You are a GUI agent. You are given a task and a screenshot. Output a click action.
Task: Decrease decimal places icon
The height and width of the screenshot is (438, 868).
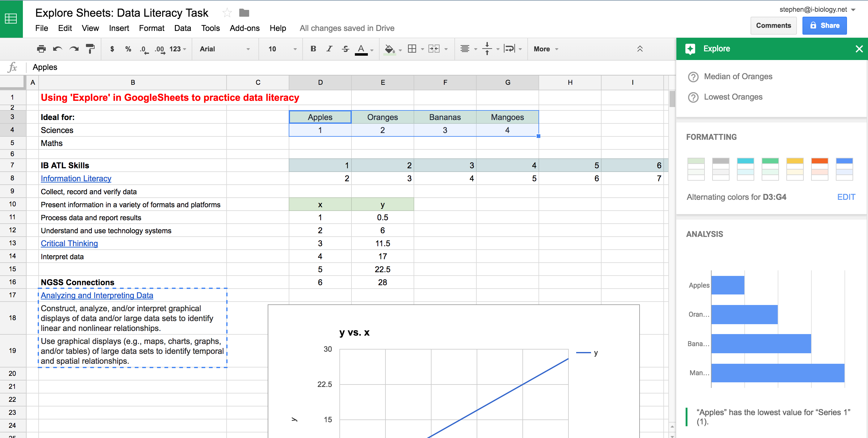pos(144,49)
